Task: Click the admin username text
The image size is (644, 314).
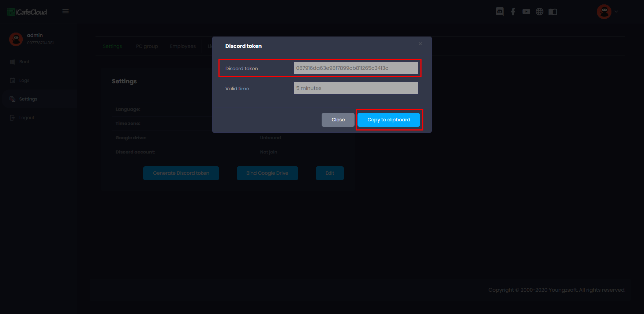Action: [x=35, y=35]
